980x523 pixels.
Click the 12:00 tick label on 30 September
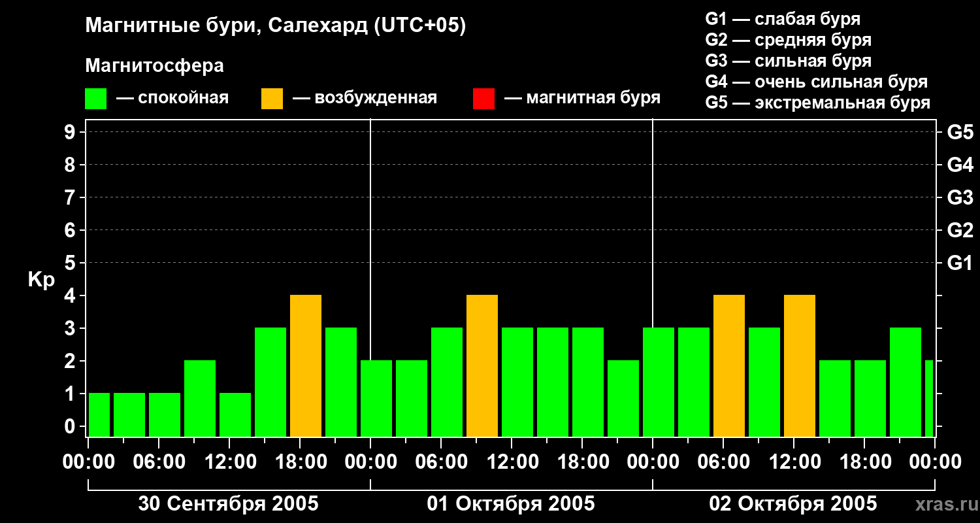coord(229,462)
